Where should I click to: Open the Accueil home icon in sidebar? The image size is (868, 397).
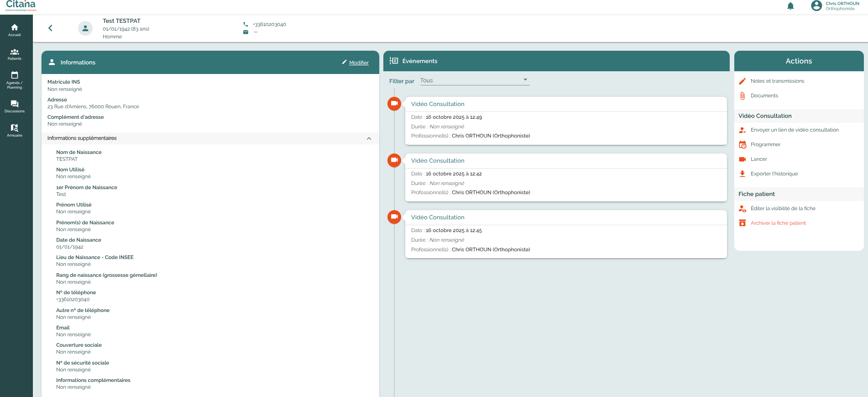tap(15, 30)
